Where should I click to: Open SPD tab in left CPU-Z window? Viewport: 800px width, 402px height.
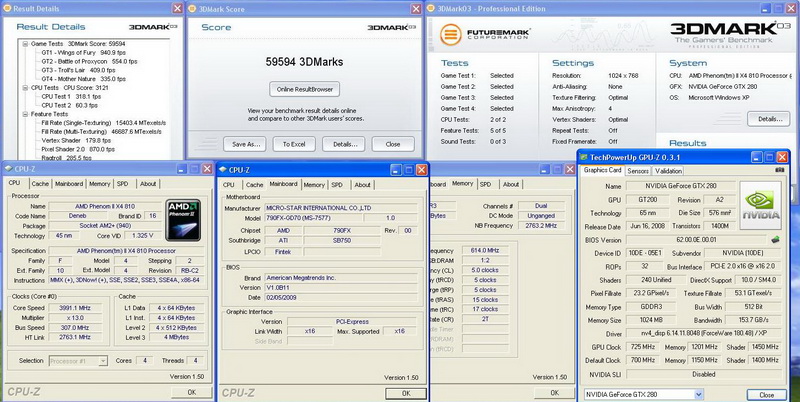[x=122, y=184]
